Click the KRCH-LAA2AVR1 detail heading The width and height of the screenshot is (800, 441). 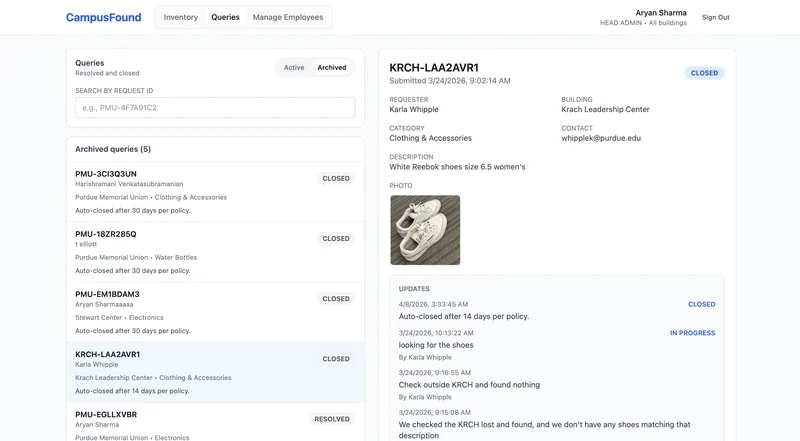click(434, 68)
